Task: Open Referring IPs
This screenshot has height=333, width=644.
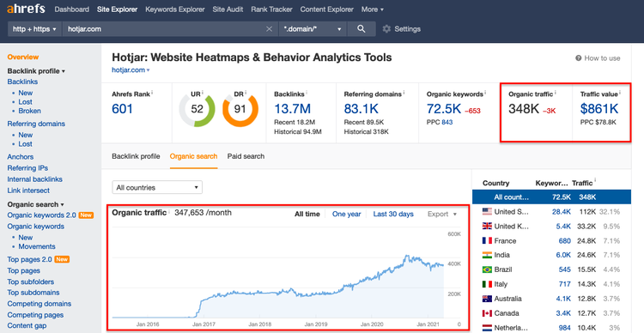Action: pyautogui.click(x=27, y=168)
